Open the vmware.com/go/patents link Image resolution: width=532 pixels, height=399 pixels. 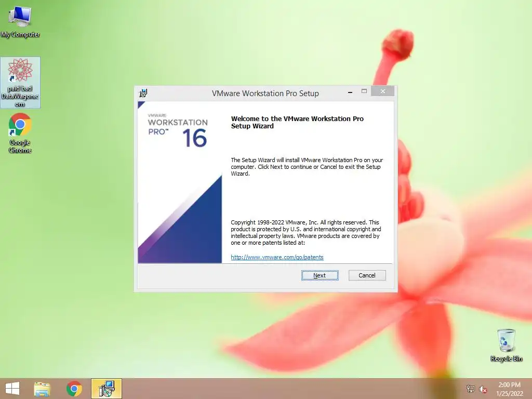[277, 257]
